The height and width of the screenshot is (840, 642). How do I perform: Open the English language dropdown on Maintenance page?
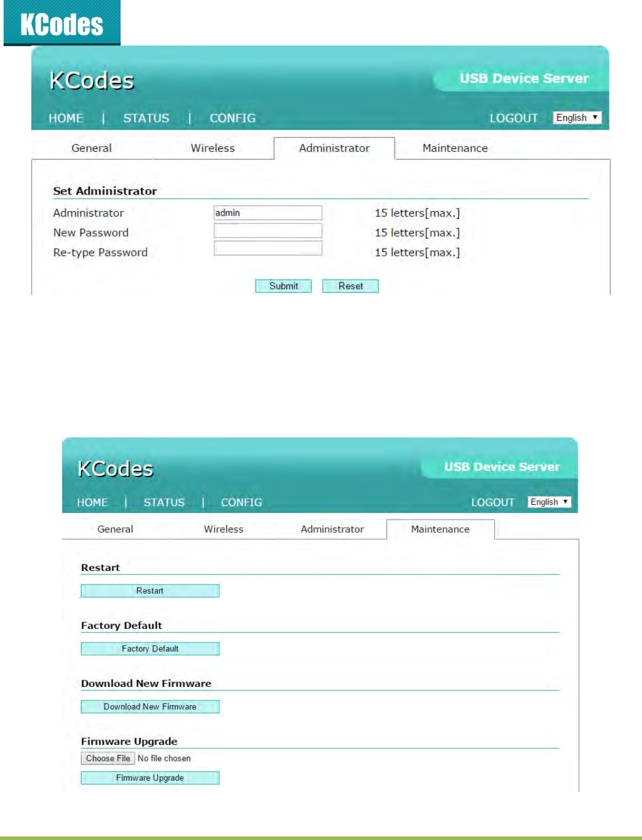(x=549, y=502)
